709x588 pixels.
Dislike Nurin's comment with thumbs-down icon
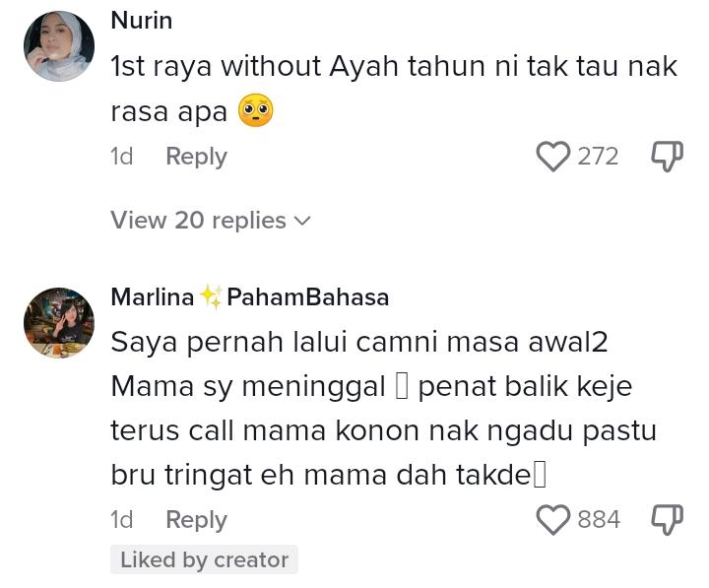coord(668,156)
